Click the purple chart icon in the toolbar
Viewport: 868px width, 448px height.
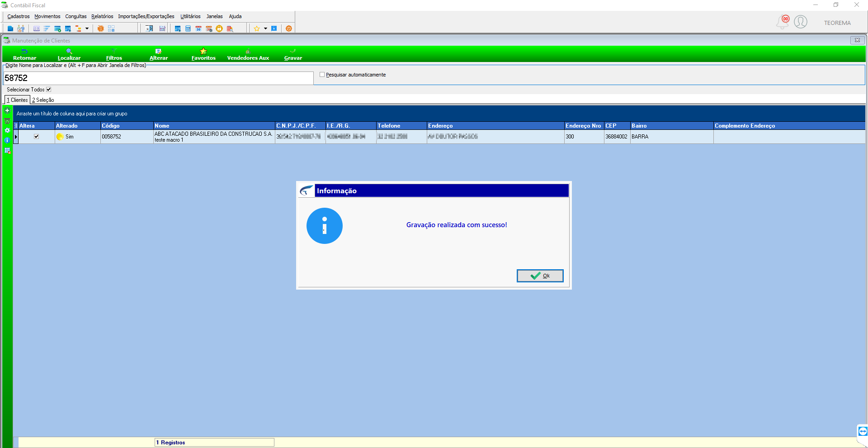pos(162,29)
